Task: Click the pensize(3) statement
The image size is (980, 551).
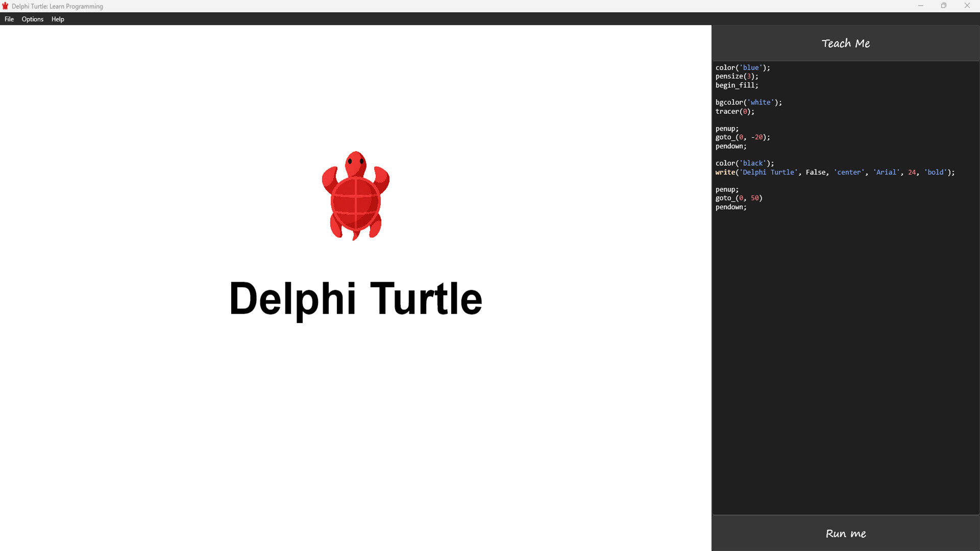Action: (737, 76)
